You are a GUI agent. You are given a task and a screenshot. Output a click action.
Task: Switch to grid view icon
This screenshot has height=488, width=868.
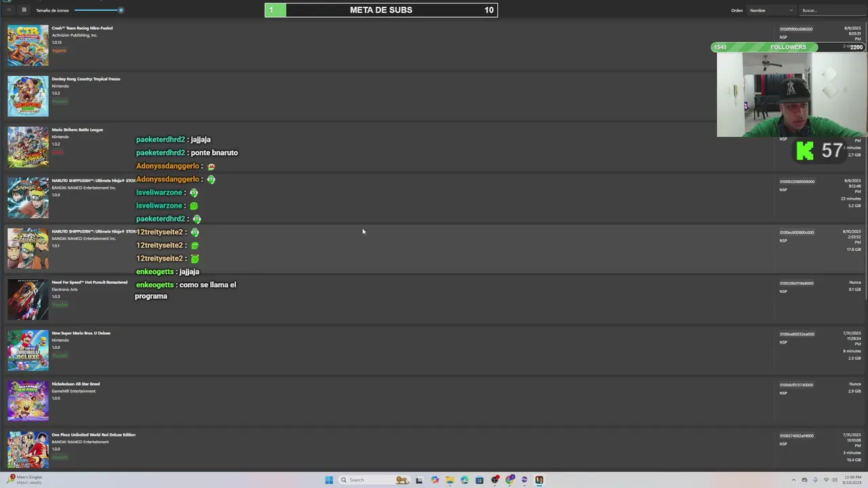point(24,10)
